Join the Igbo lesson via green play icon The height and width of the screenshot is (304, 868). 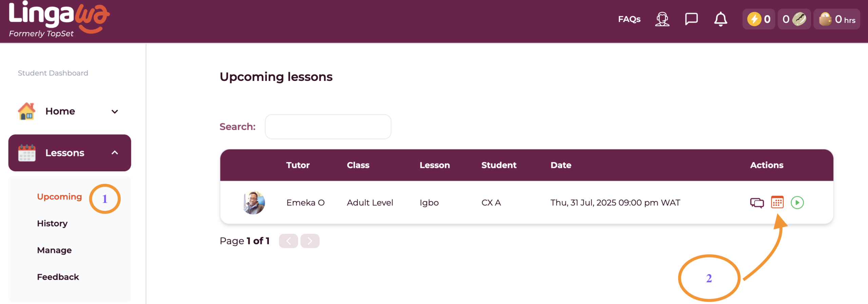[797, 202]
